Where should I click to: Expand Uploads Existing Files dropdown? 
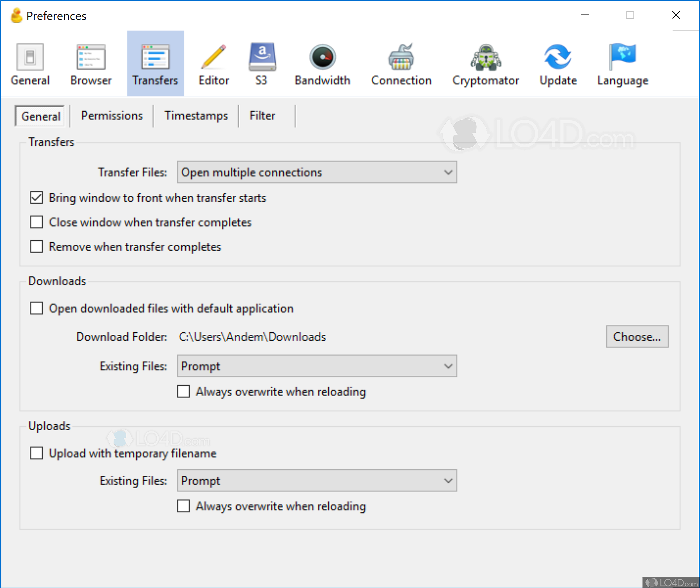tap(317, 481)
